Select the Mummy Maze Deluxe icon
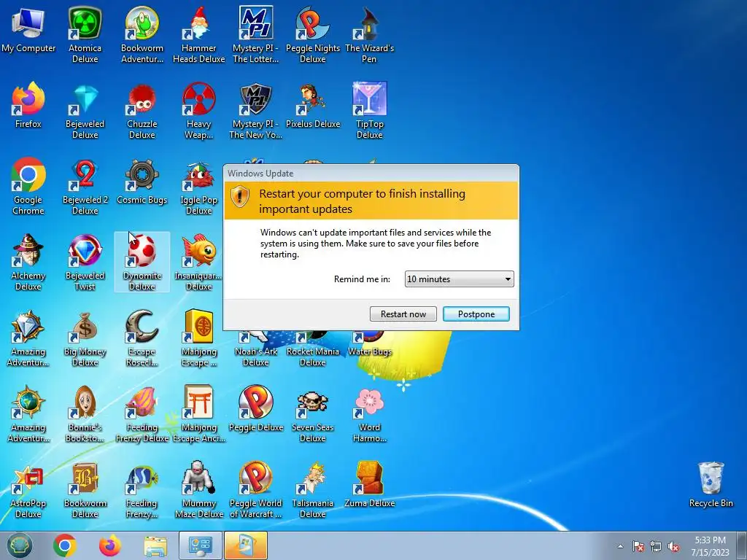This screenshot has height=560, width=747. (x=198, y=489)
